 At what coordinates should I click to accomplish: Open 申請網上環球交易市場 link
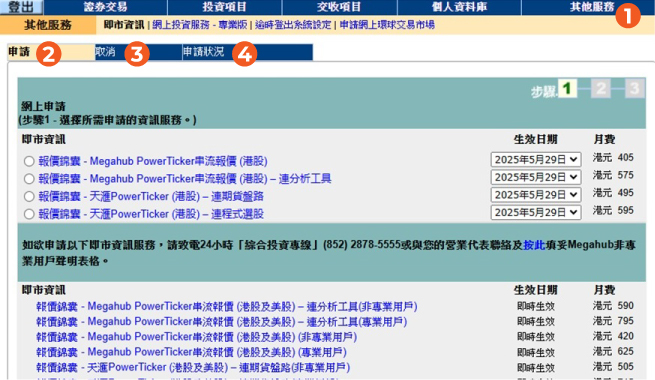[387, 25]
